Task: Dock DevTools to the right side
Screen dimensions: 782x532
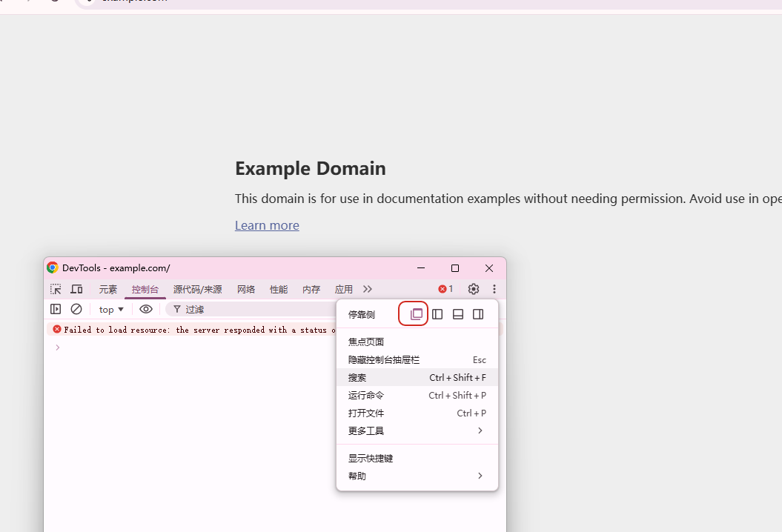Action: coord(478,314)
